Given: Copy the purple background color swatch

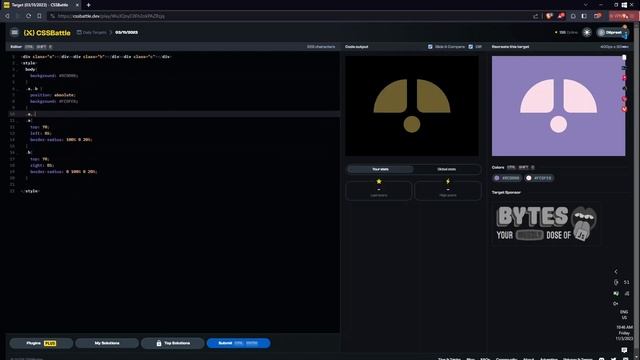Looking at the screenshot, I should [507, 178].
